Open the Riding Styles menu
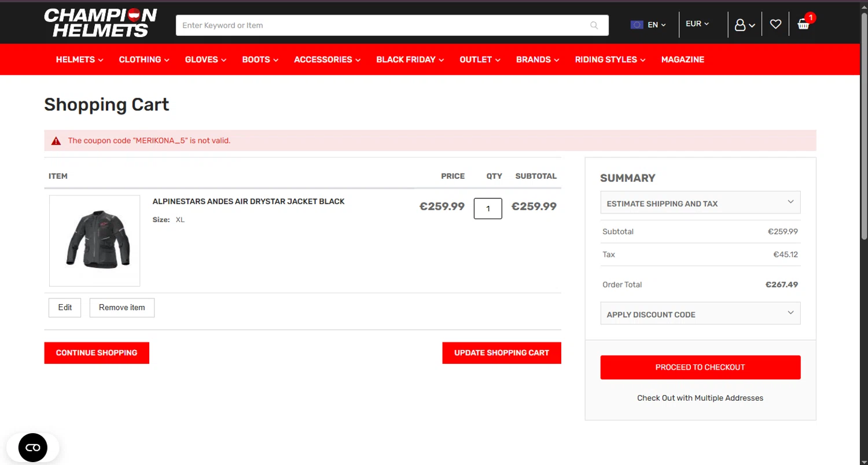This screenshot has height=465, width=868. click(x=610, y=60)
